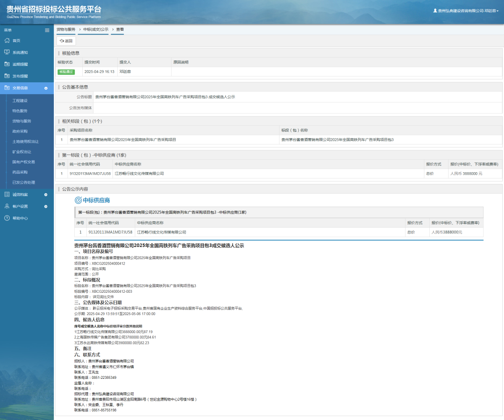Click the 首页 home icon in sidebar

pos(7,40)
